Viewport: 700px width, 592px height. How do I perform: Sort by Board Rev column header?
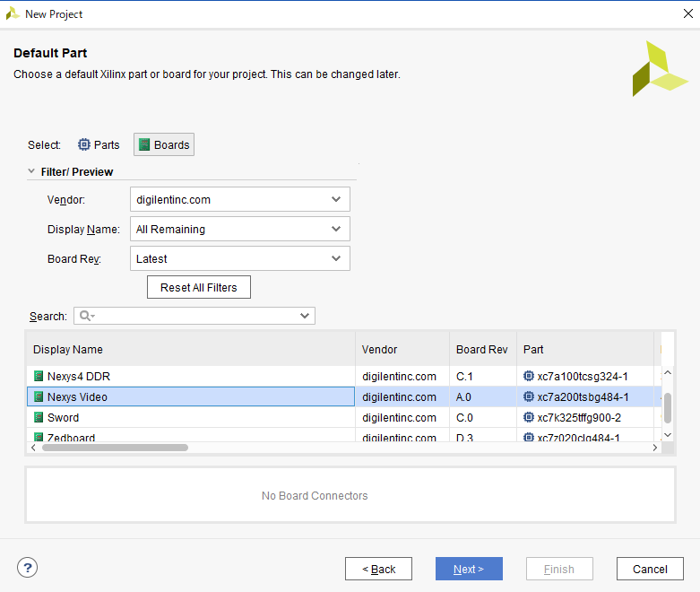481,350
